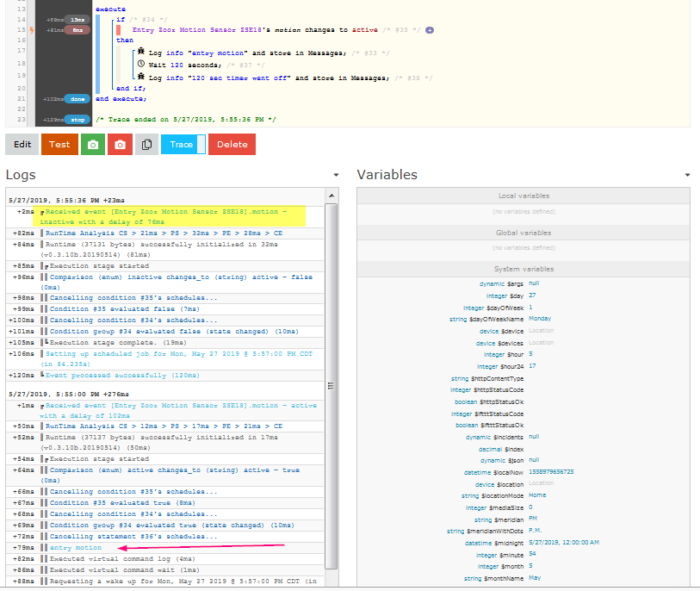
Task: Click the $hour24 value 17
Action: (x=532, y=366)
